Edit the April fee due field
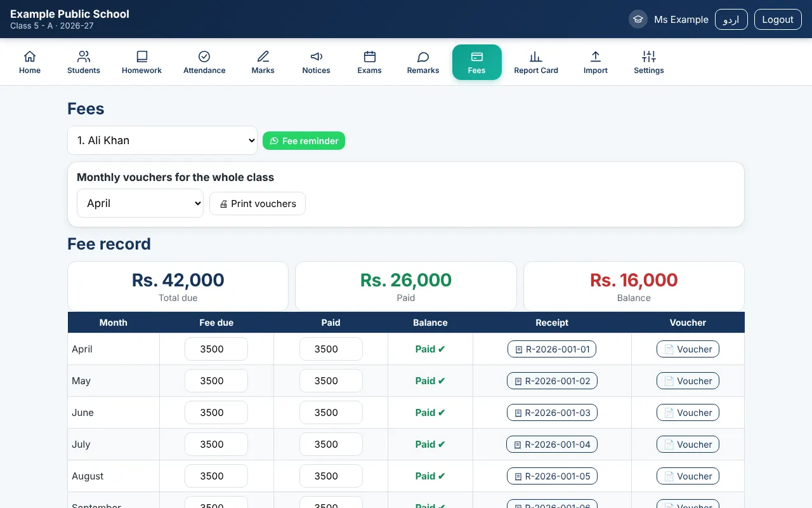This screenshot has height=508, width=812. coord(216,349)
